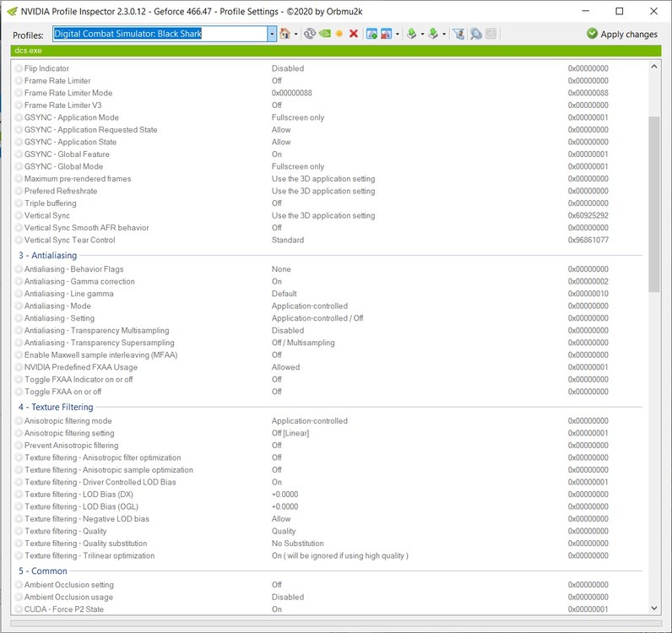
Task: Select the 3 - Antialiasing group header
Action: [x=47, y=255]
